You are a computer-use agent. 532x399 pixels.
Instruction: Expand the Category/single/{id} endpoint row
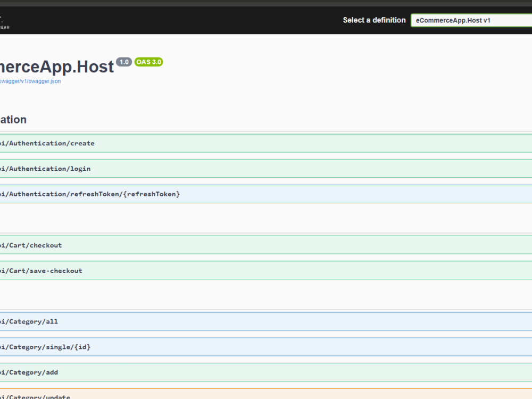click(266, 347)
